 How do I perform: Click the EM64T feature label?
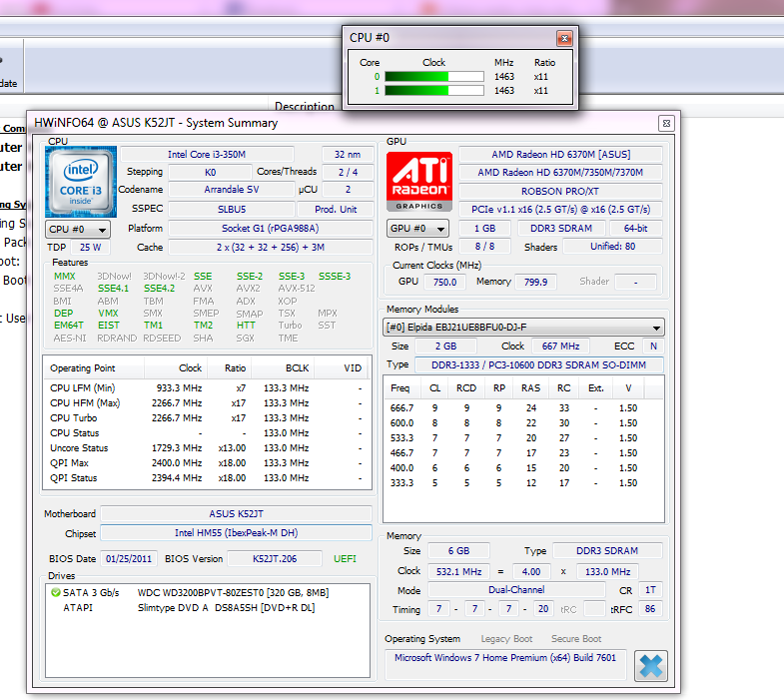point(69,325)
